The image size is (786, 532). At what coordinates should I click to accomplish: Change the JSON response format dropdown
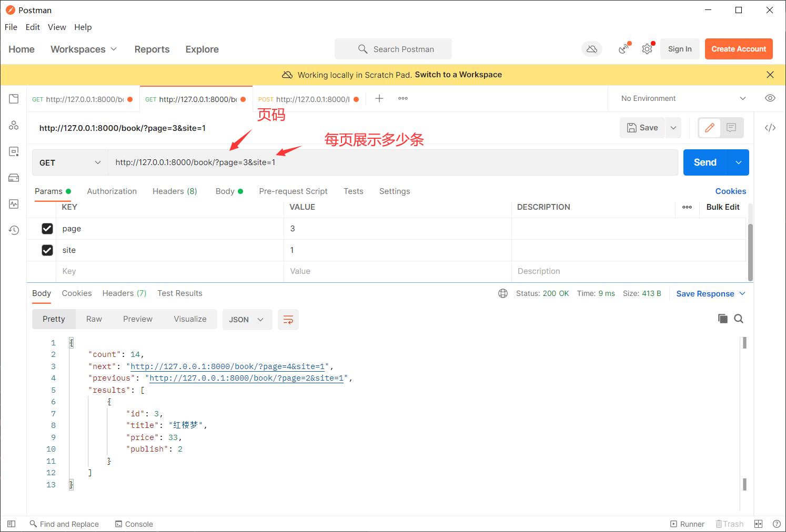point(247,320)
